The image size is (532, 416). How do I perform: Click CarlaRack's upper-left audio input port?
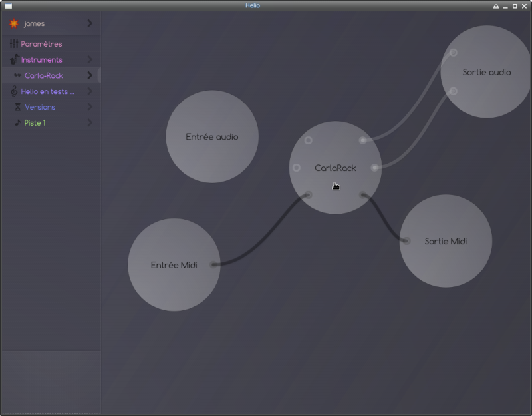[x=308, y=140]
